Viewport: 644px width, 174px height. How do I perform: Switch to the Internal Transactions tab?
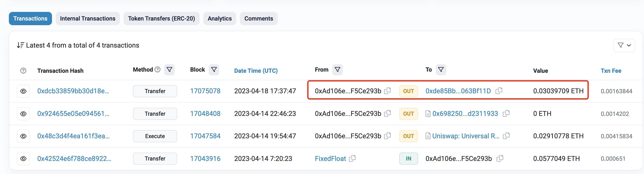pyautogui.click(x=88, y=18)
